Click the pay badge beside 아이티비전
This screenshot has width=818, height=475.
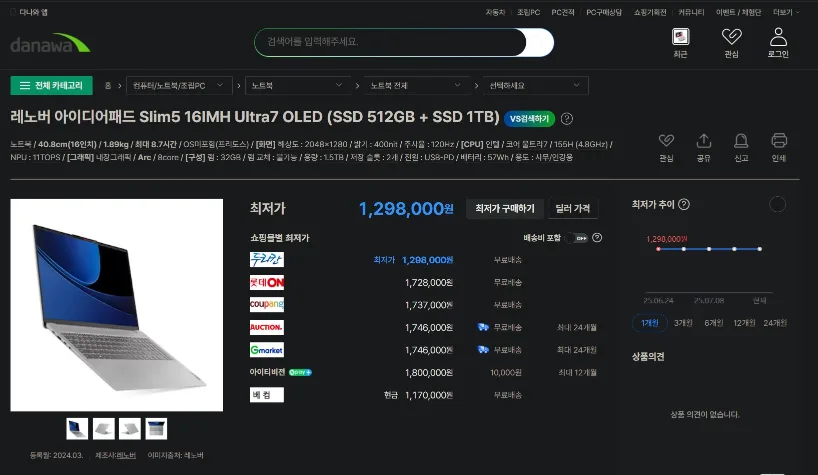[300, 372]
